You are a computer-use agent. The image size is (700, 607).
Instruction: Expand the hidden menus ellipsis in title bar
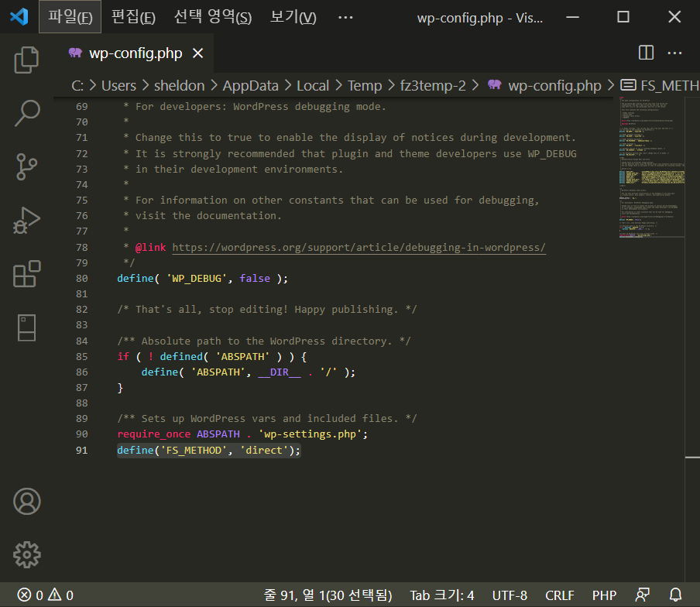(345, 17)
